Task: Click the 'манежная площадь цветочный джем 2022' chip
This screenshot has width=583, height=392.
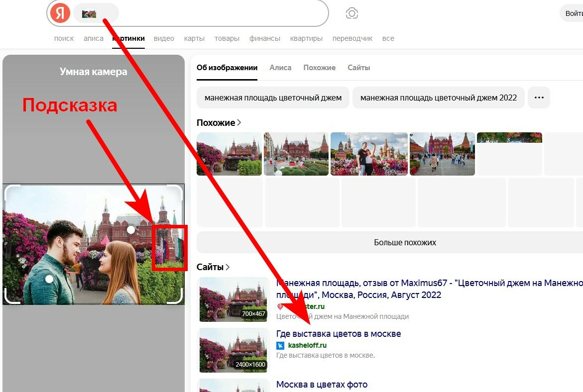Action: pyautogui.click(x=438, y=98)
